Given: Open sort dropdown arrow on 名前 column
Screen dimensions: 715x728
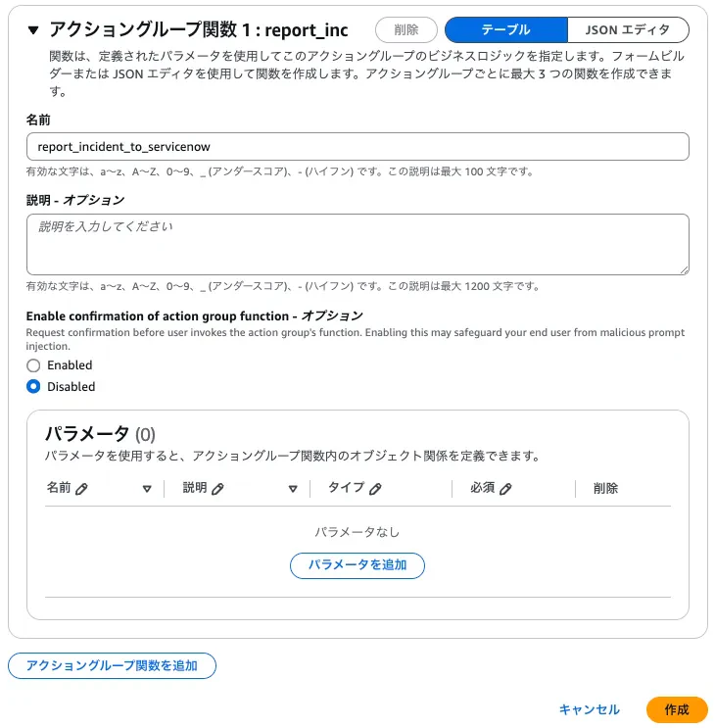Looking at the screenshot, I should (147, 488).
